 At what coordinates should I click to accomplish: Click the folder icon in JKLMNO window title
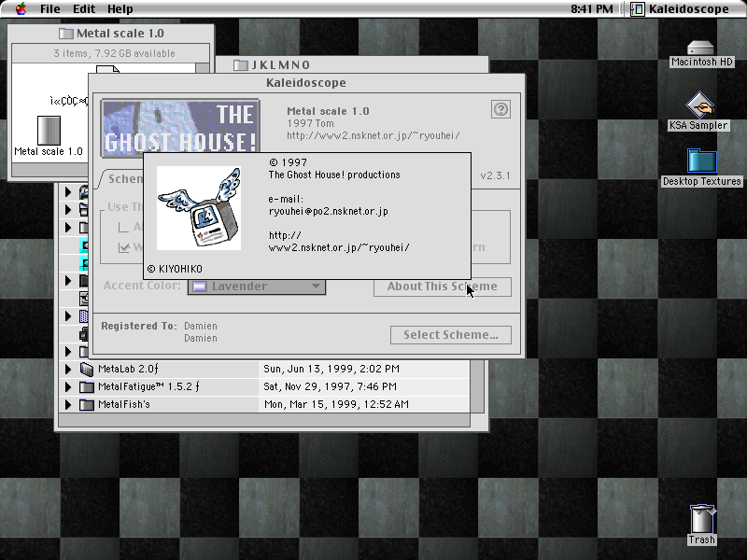click(241, 65)
